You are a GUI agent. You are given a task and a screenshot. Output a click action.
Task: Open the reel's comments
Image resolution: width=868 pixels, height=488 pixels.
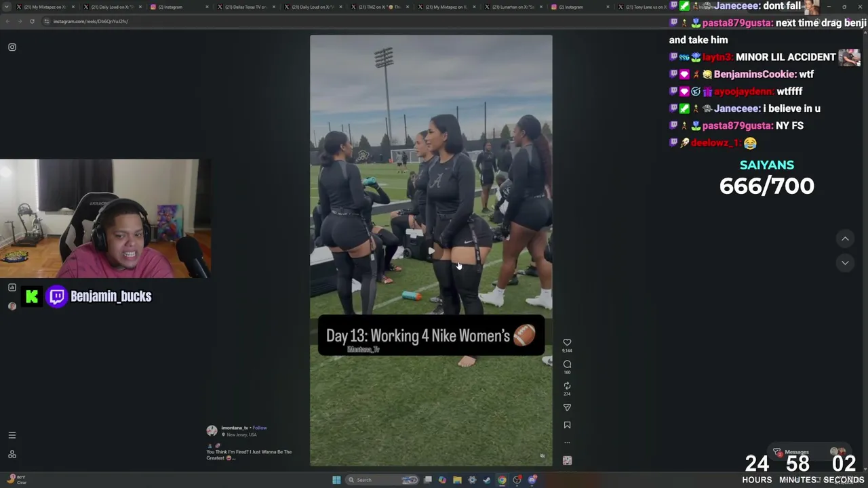[x=567, y=364]
